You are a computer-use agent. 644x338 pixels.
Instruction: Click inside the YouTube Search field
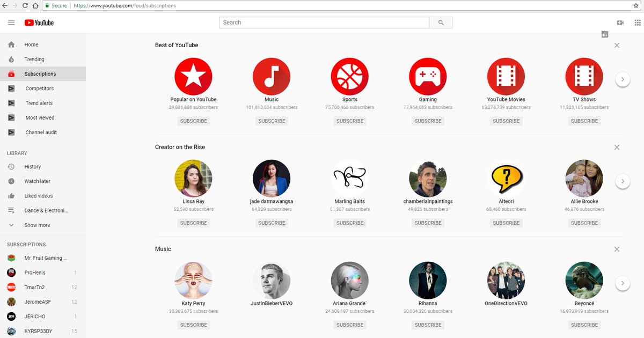coord(324,23)
